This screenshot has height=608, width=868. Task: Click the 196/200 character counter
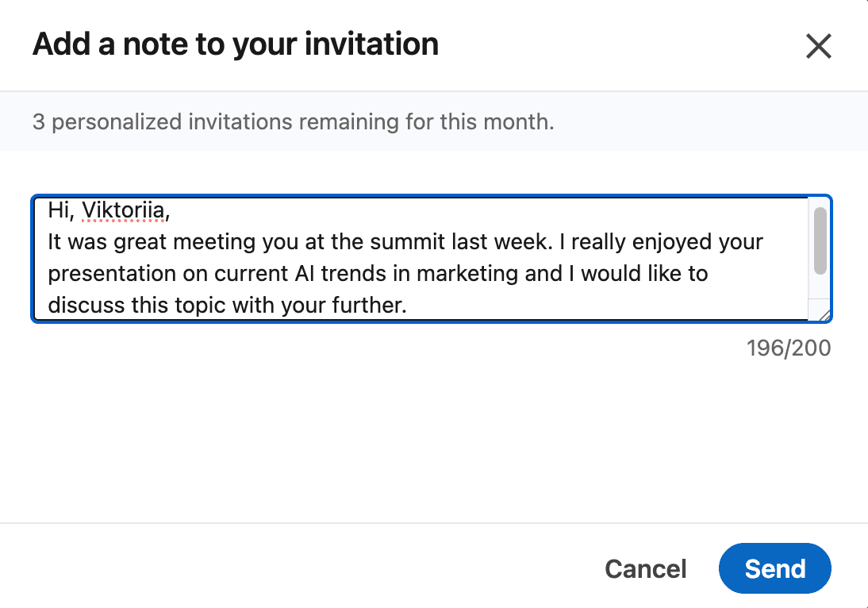[x=789, y=348]
